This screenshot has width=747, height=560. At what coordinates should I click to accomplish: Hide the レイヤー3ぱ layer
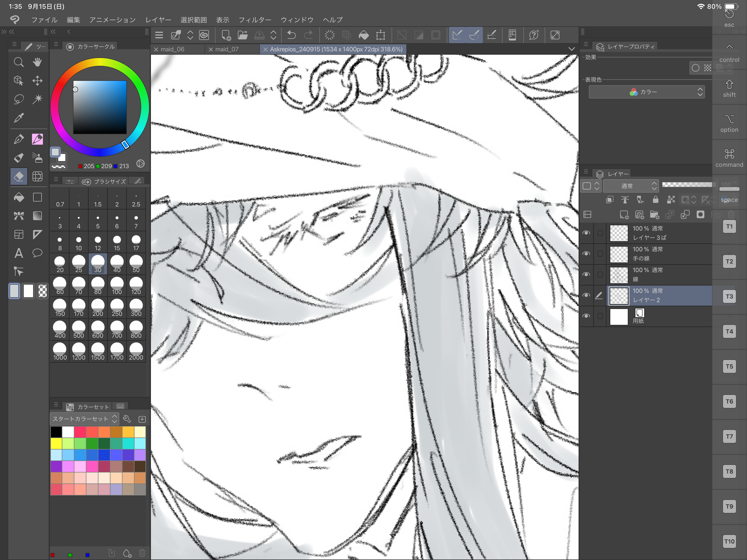(586, 233)
